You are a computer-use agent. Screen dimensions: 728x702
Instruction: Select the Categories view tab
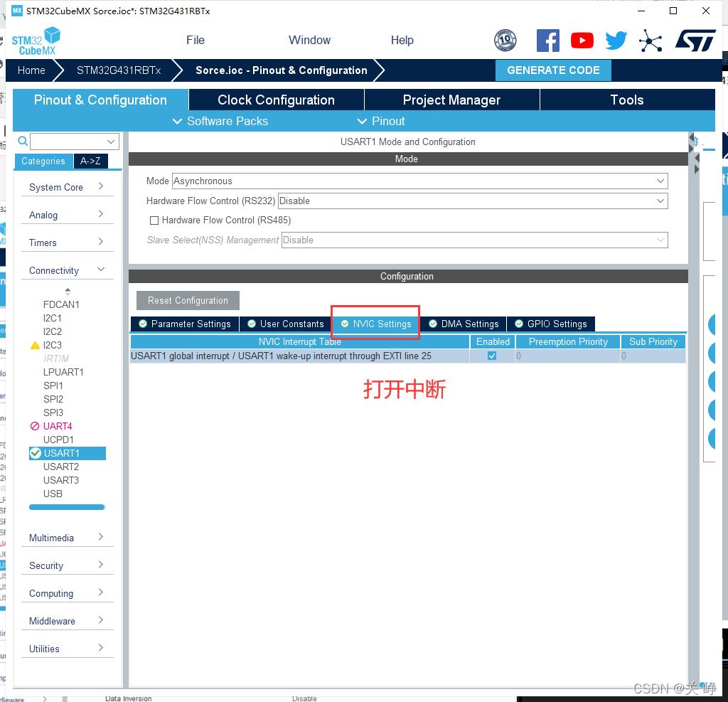tap(43, 161)
